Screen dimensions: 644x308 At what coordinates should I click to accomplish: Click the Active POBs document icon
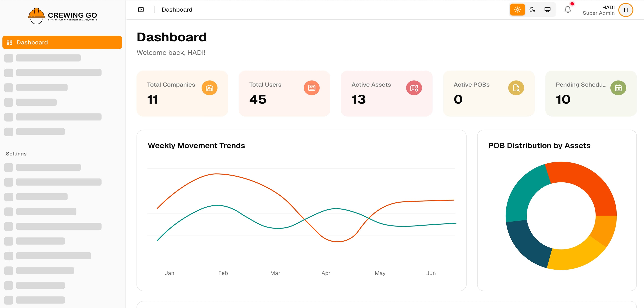516,88
